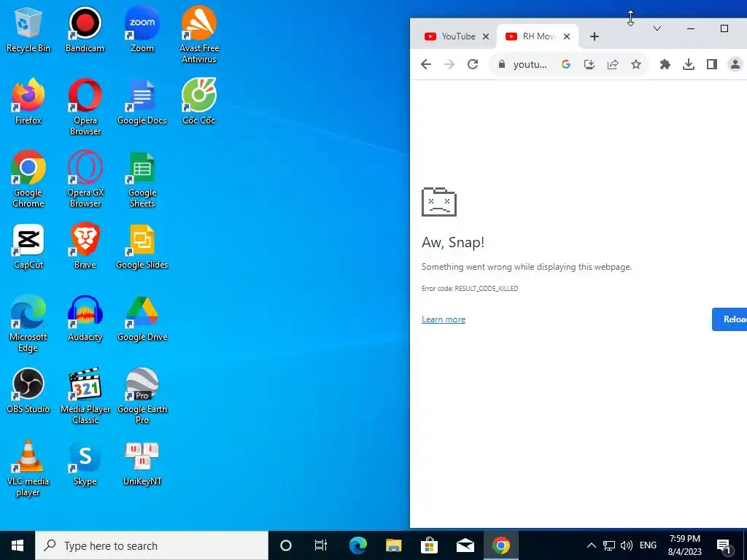The image size is (747, 560).
Task: Open Cortana circle on the taskbar
Action: click(x=286, y=545)
